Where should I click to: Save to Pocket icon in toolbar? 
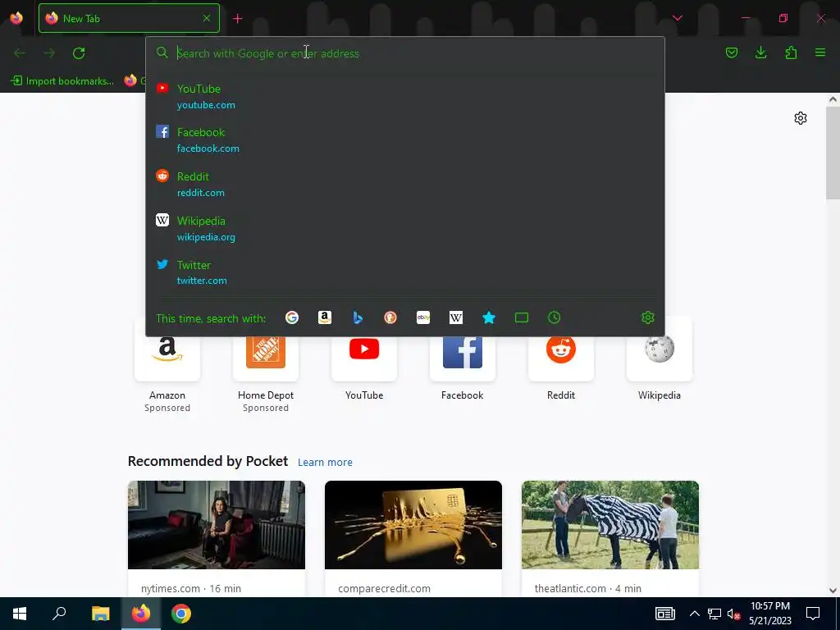point(731,52)
